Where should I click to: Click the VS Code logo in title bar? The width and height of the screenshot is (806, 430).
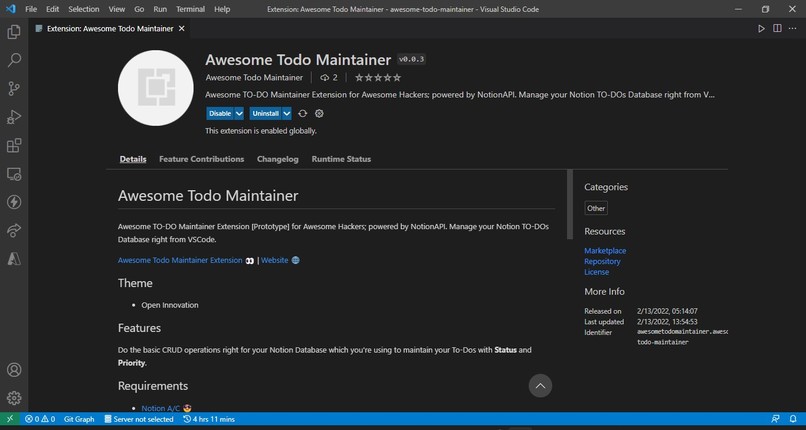pyautogui.click(x=10, y=9)
